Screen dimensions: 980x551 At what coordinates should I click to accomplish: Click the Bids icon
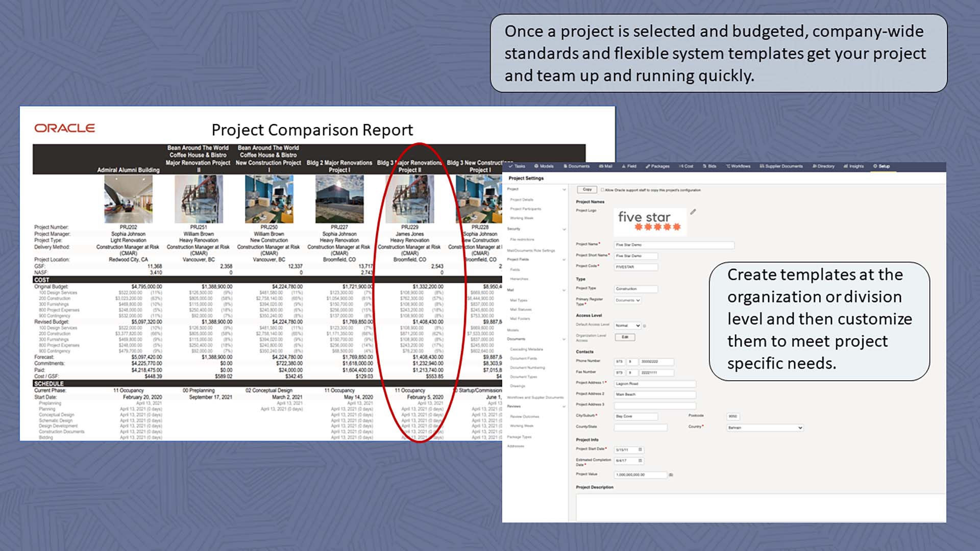pos(709,166)
